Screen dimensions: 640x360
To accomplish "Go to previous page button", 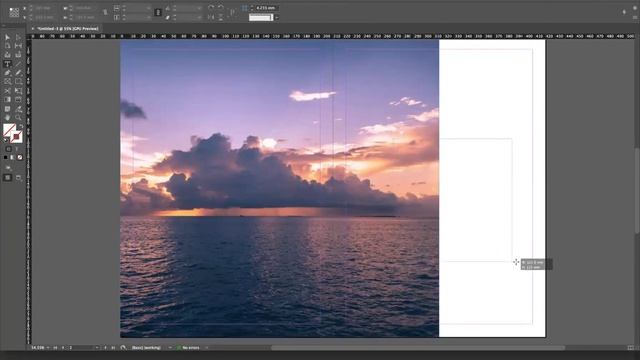I will 63,348.
